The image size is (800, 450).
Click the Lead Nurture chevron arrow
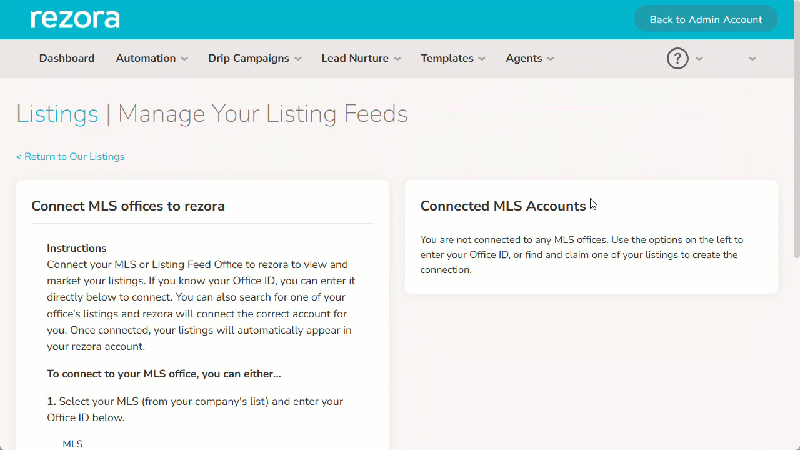(397, 59)
